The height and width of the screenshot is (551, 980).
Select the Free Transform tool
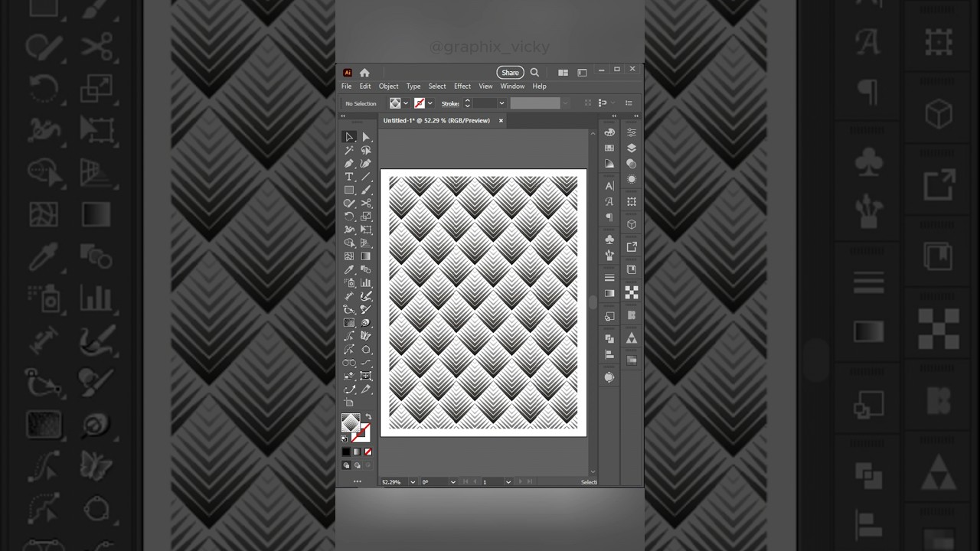click(366, 230)
